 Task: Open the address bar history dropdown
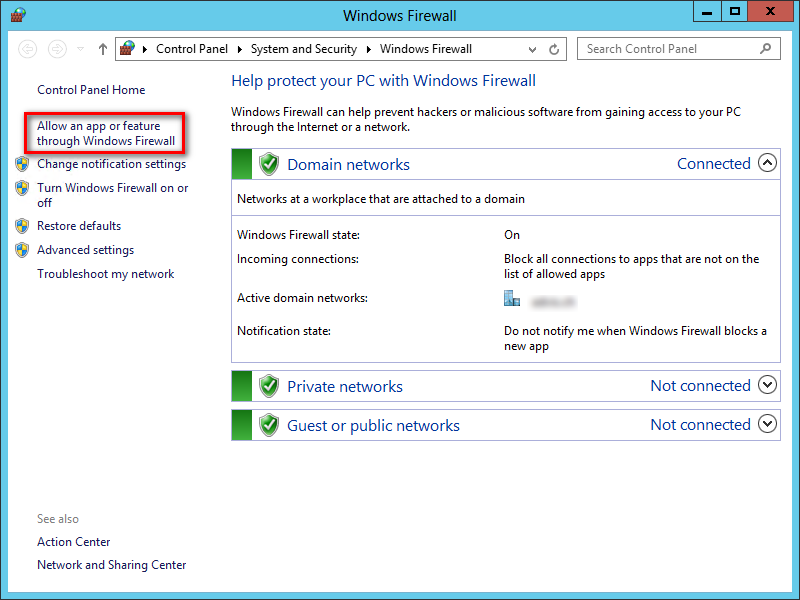point(534,48)
